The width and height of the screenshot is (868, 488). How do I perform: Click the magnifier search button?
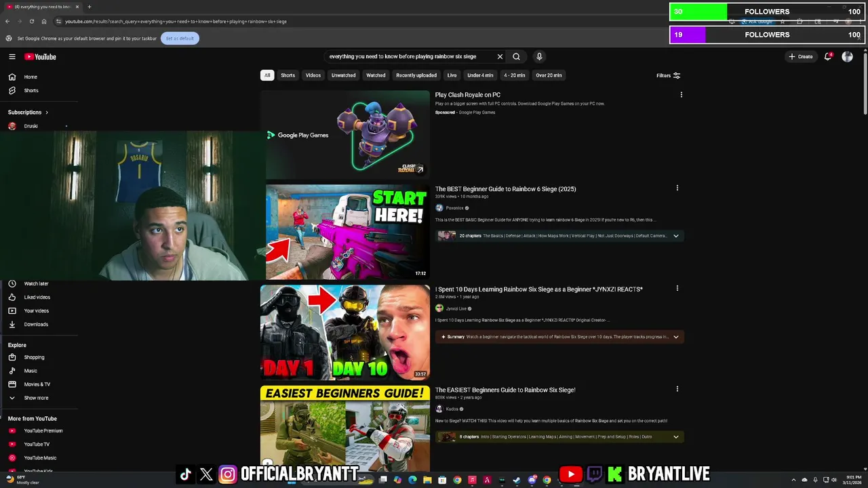516,57
